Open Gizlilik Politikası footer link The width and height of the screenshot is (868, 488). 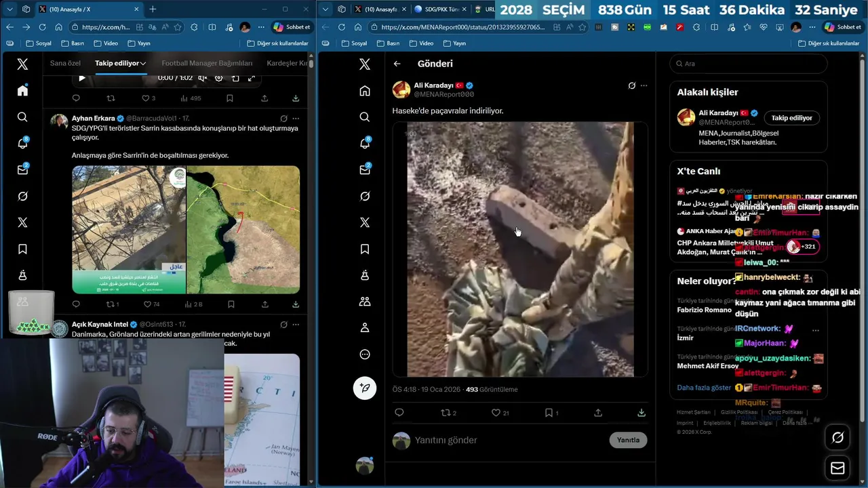(x=738, y=412)
